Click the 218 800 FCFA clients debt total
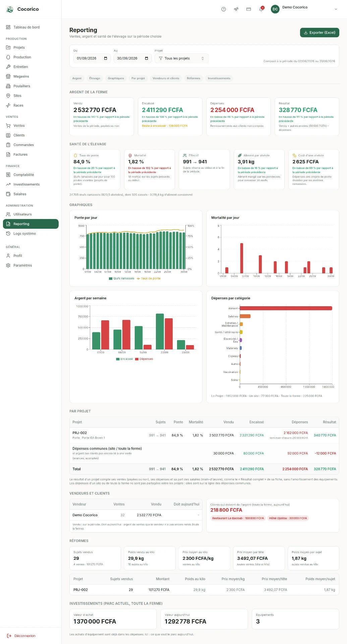 226,510
